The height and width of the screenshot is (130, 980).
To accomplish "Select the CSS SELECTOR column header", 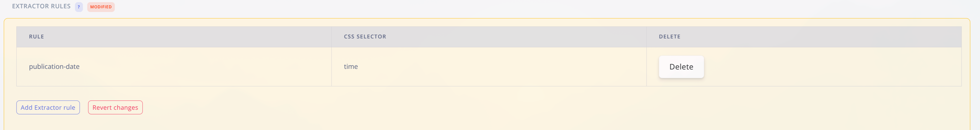I will (365, 37).
